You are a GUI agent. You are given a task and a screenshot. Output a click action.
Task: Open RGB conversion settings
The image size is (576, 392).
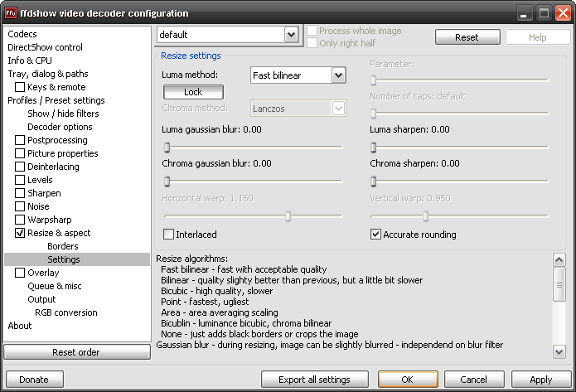(x=66, y=312)
